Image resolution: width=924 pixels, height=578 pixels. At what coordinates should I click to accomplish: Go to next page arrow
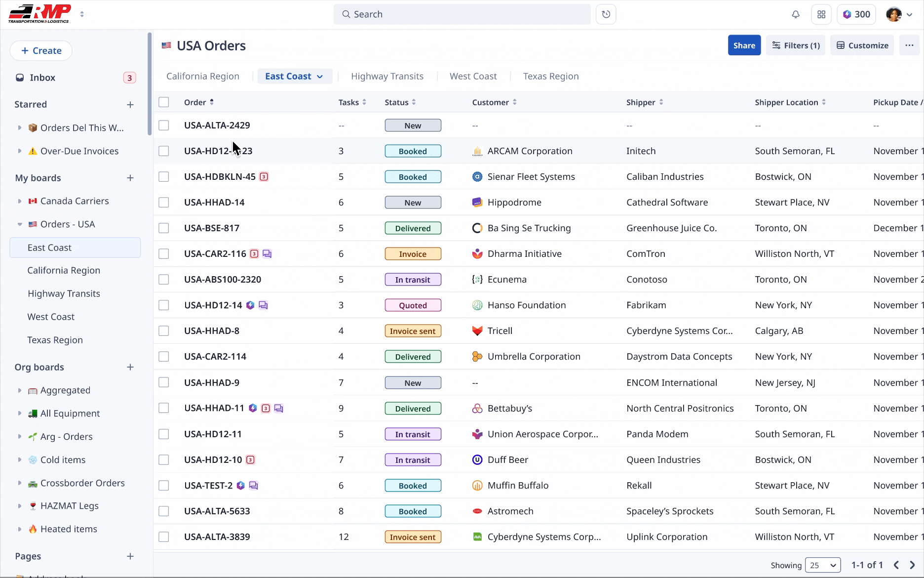point(912,565)
